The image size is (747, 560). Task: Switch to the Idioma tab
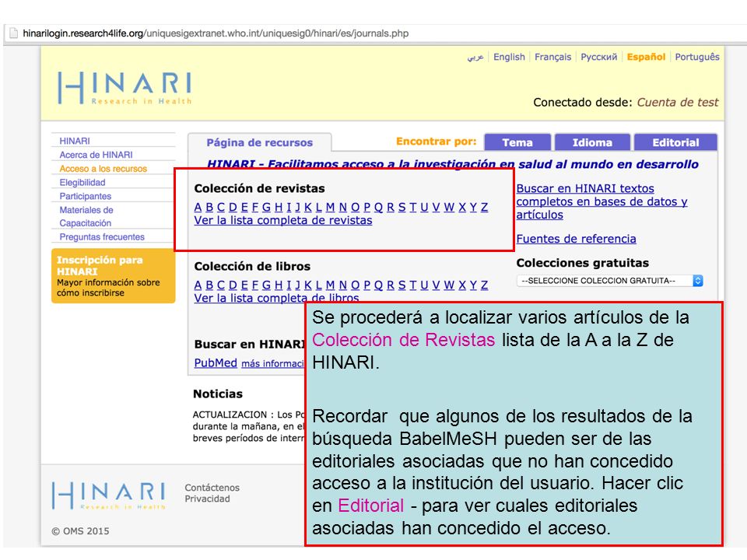[x=592, y=142]
